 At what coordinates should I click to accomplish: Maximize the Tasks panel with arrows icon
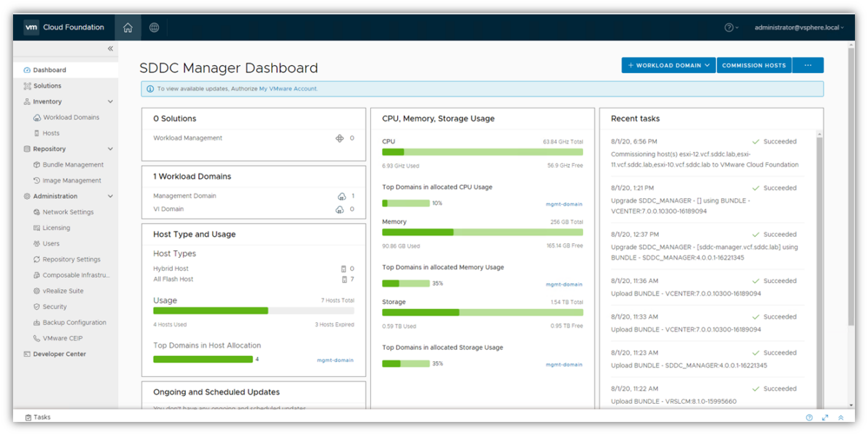[825, 418]
